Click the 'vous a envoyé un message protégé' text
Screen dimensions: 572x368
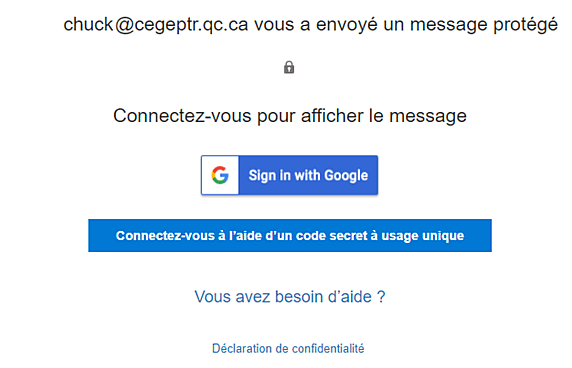(406, 25)
